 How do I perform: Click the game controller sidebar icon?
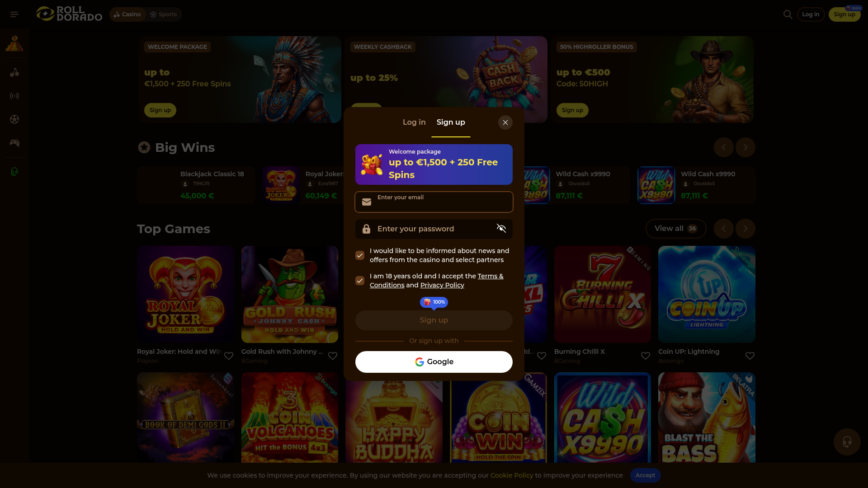[x=14, y=143]
